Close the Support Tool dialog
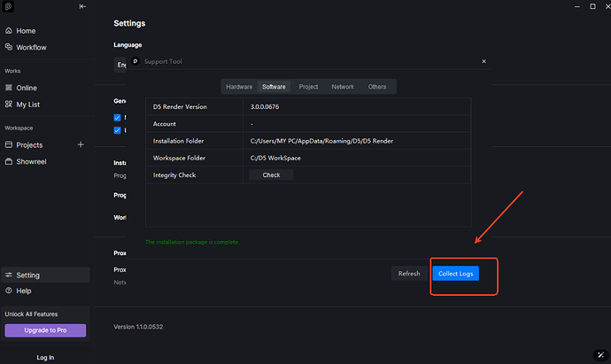This screenshot has width=611, height=364. pyautogui.click(x=483, y=62)
